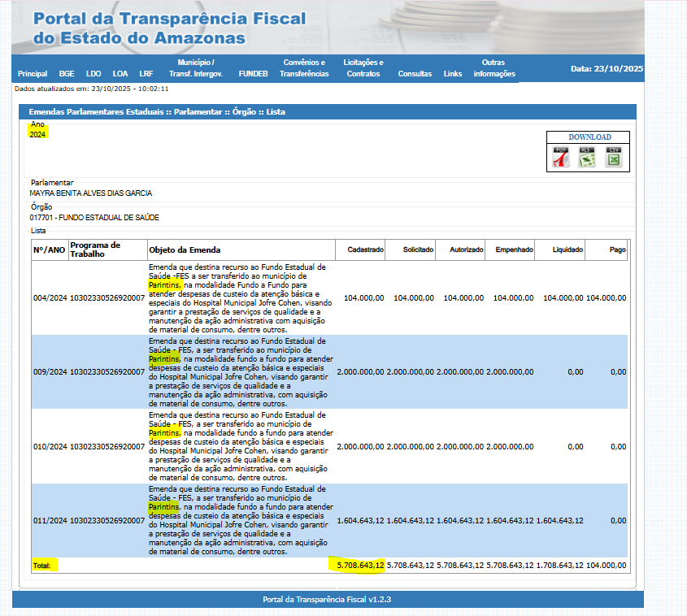Download the list as PDF

561,157
